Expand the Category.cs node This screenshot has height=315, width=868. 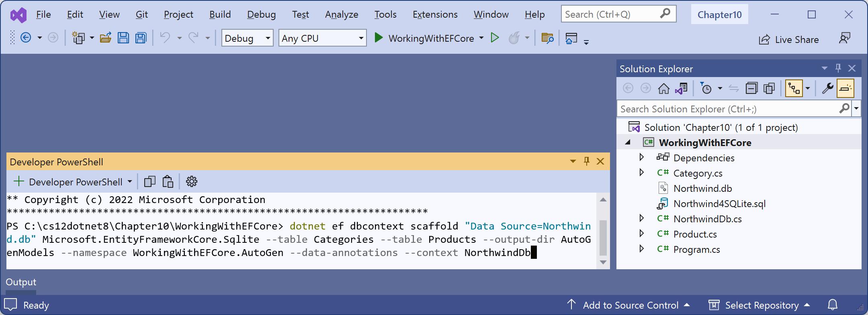click(641, 172)
